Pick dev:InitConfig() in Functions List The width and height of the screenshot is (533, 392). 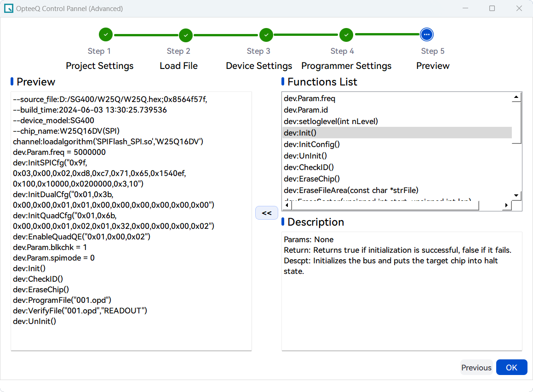coord(311,144)
